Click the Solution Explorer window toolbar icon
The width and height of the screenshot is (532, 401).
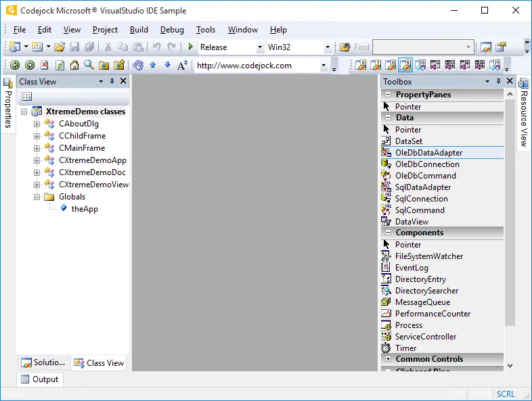pos(486,47)
